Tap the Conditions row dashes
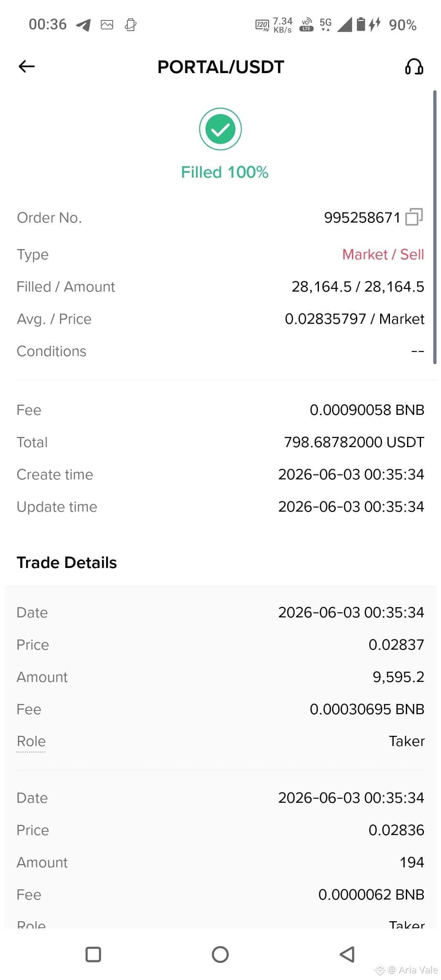The width and height of the screenshot is (441, 980). pos(417,351)
